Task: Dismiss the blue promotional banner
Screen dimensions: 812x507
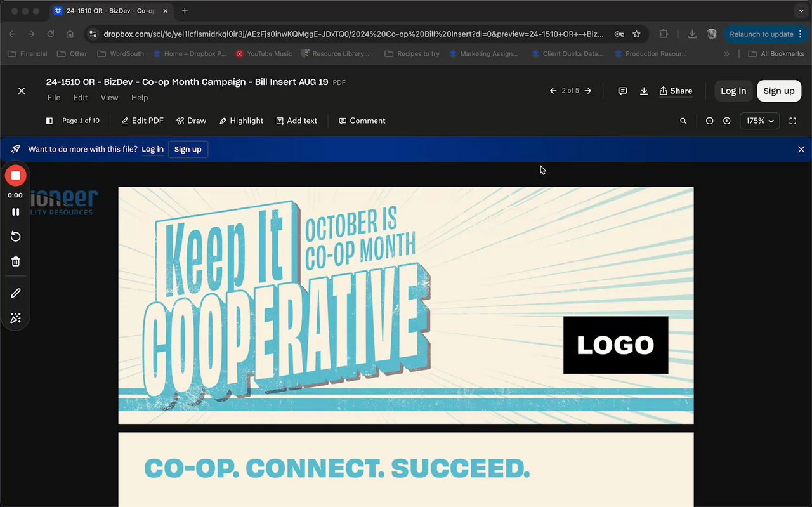Action: pos(801,149)
